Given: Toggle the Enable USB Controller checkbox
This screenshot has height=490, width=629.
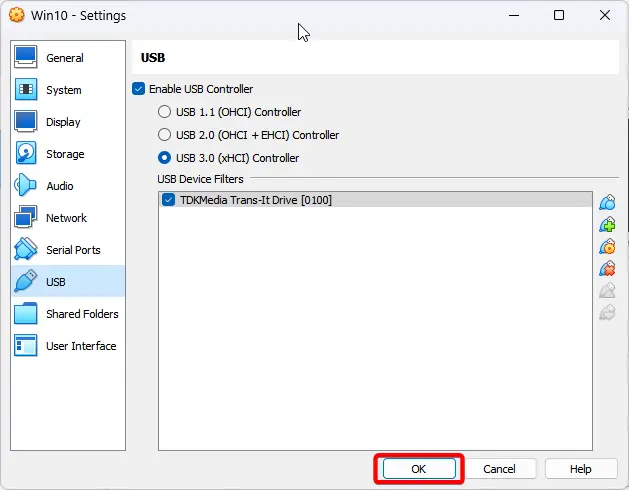Looking at the screenshot, I should point(138,89).
